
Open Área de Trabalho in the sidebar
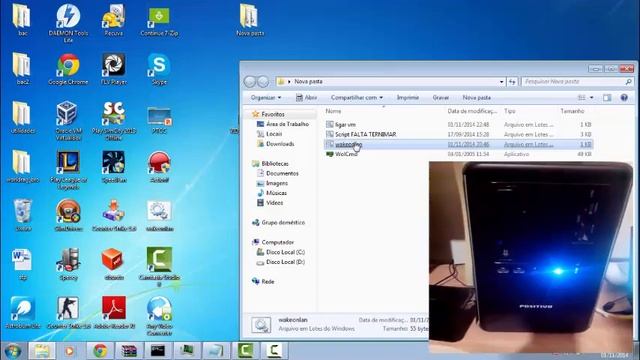287,124
